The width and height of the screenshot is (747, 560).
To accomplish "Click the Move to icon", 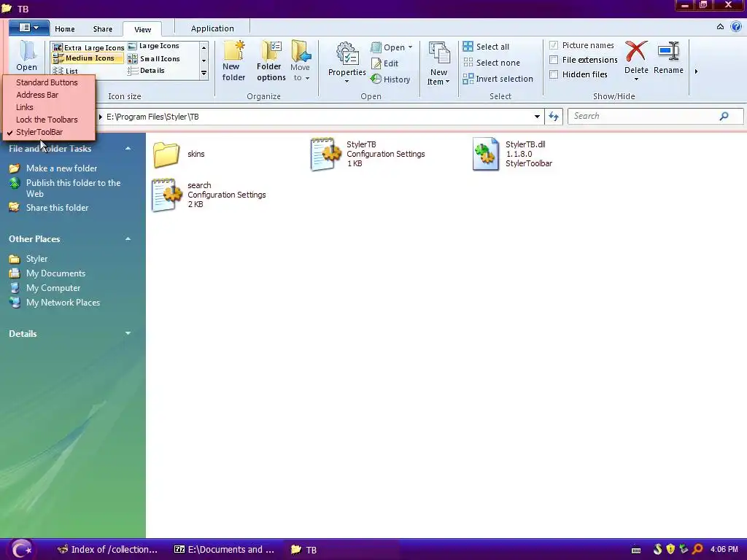I will 301,61.
